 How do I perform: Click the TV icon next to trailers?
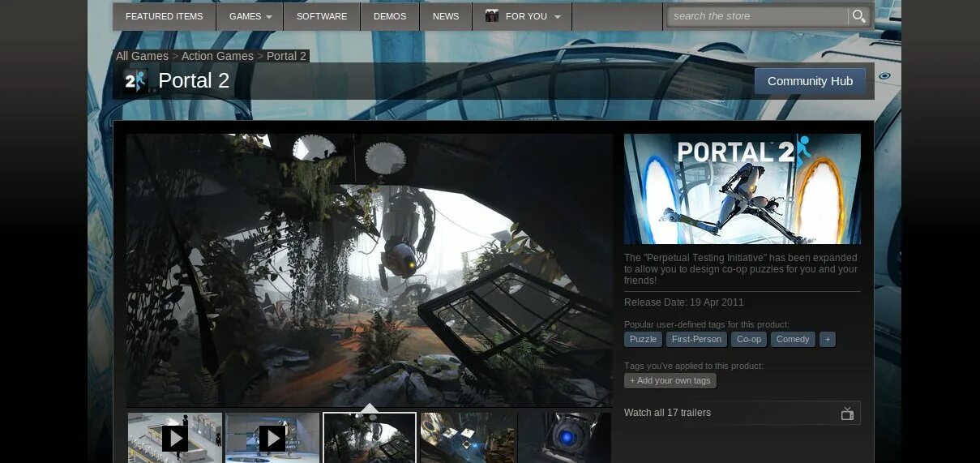pyautogui.click(x=847, y=413)
